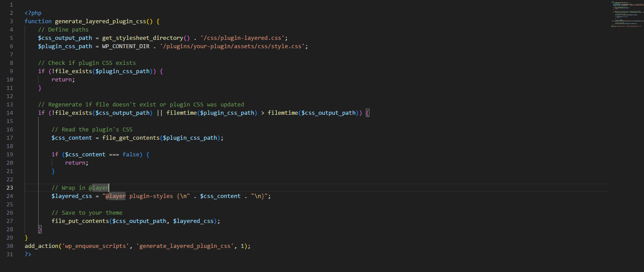The image size is (644, 272).
Task: Click line number 5 in the gutter
Action: point(11,38)
